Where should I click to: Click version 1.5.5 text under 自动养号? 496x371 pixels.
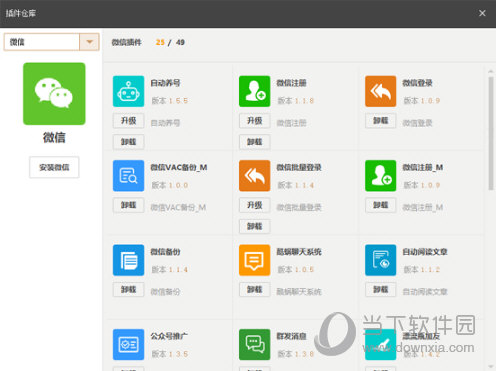178,101
